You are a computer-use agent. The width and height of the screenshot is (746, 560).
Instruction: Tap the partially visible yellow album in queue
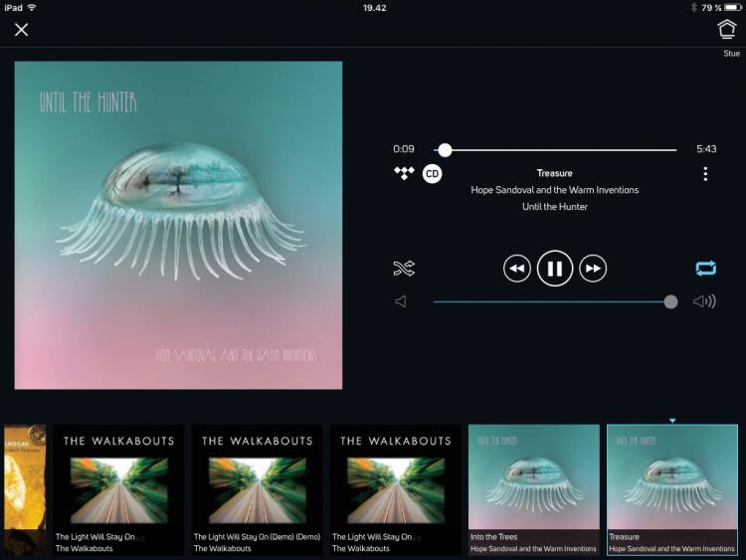click(25, 490)
